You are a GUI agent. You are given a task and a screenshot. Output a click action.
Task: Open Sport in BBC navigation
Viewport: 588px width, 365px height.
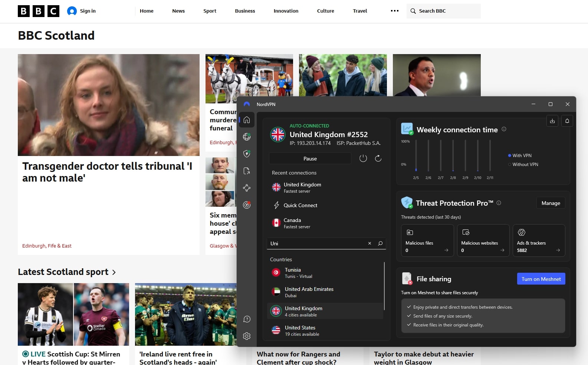[210, 11]
